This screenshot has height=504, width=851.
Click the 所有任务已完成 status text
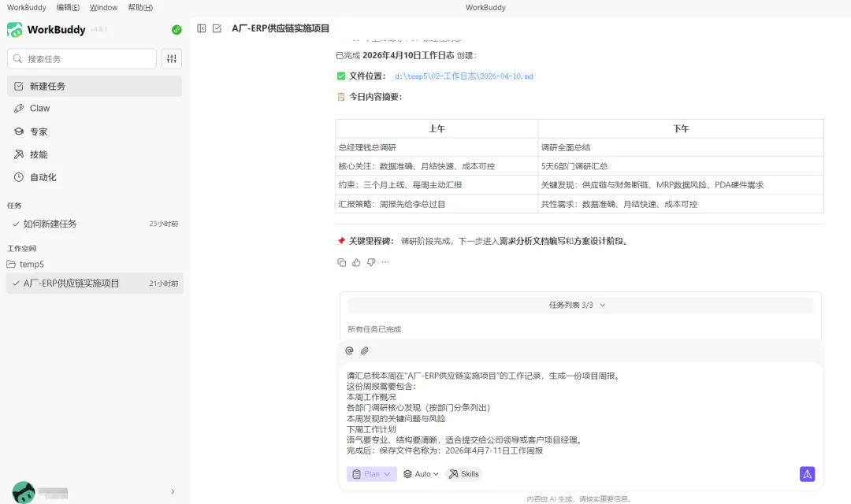pyautogui.click(x=374, y=329)
